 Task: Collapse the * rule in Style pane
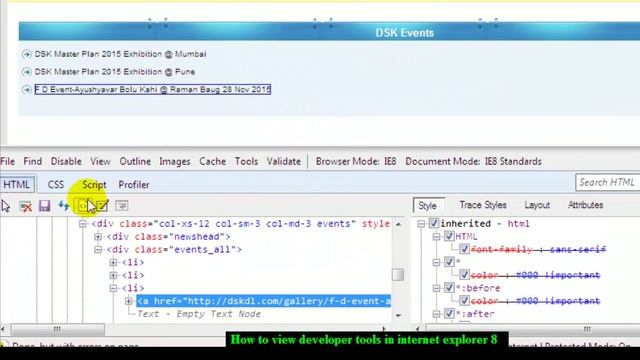click(436, 262)
